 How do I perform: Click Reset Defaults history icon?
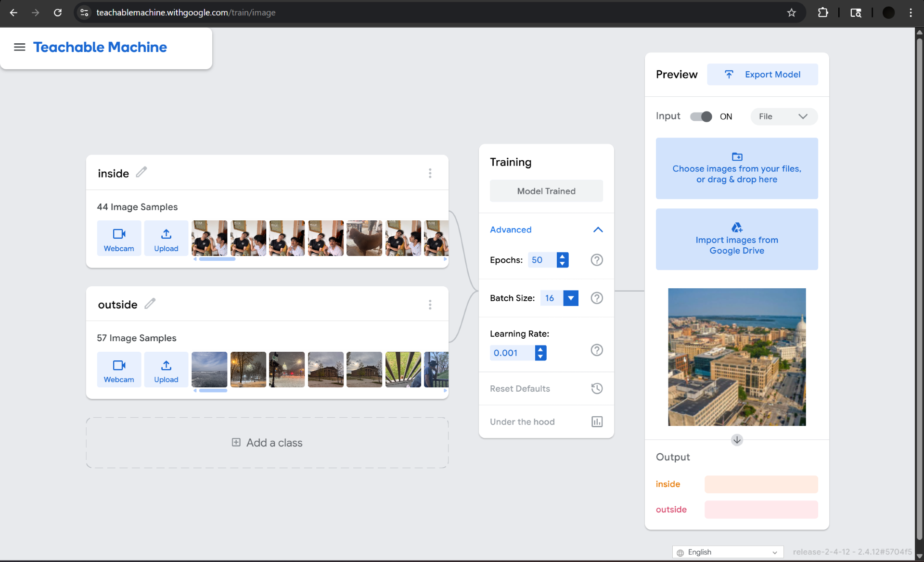[x=596, y=389]
